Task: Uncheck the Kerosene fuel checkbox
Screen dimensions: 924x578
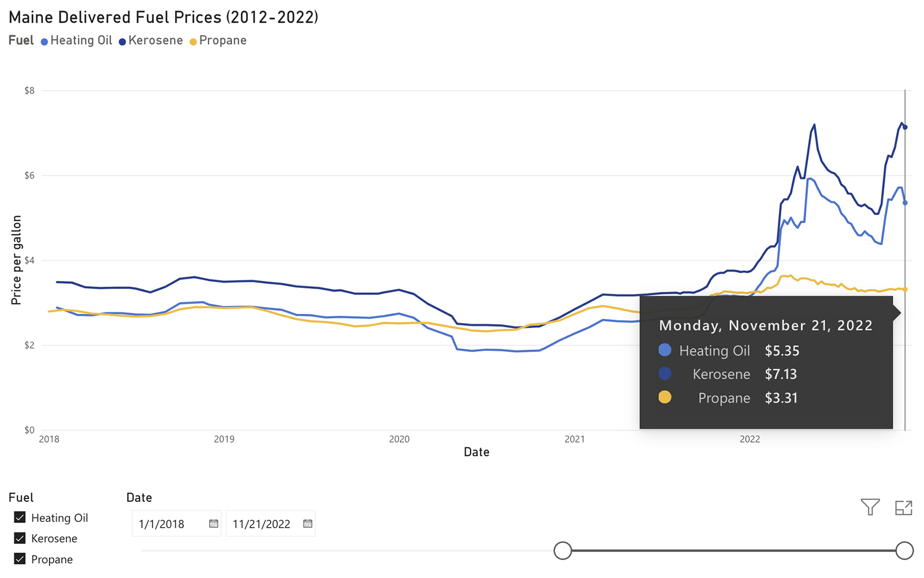Action: (20, 538)
